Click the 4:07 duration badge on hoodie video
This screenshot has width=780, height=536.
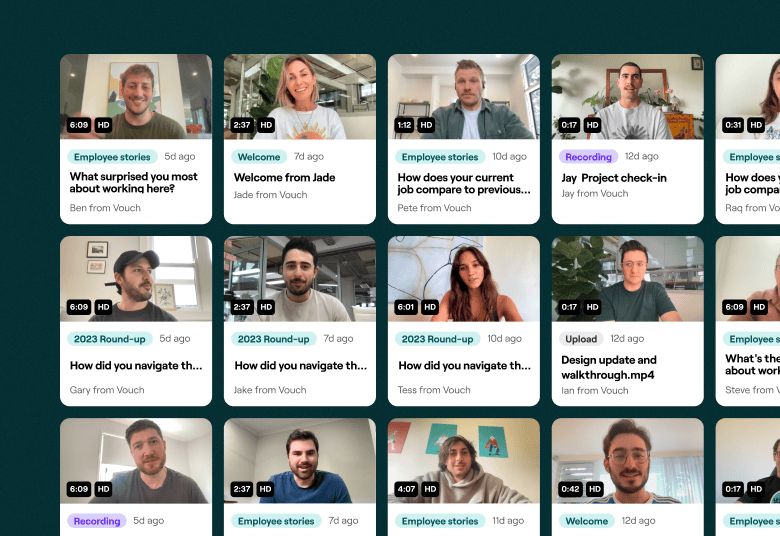[x=406, y=489]
